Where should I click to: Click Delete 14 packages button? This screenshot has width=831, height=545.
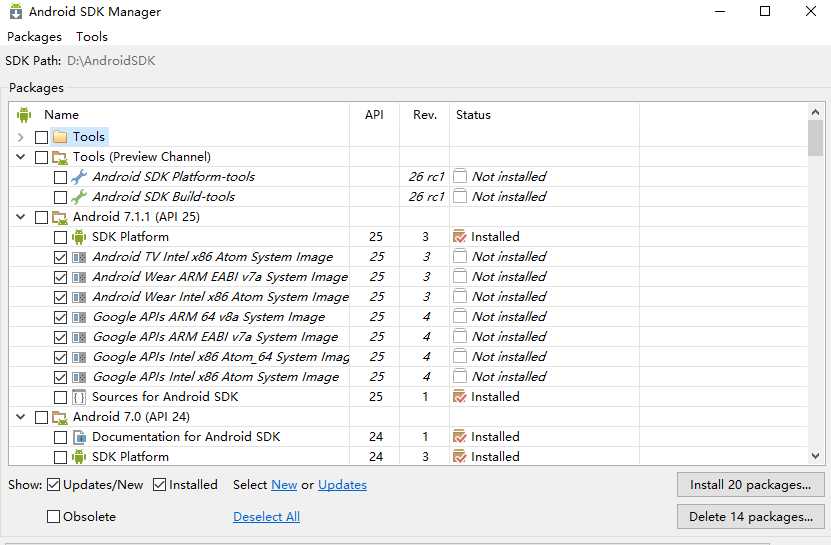pyautogui.click(x=750, y=516)
